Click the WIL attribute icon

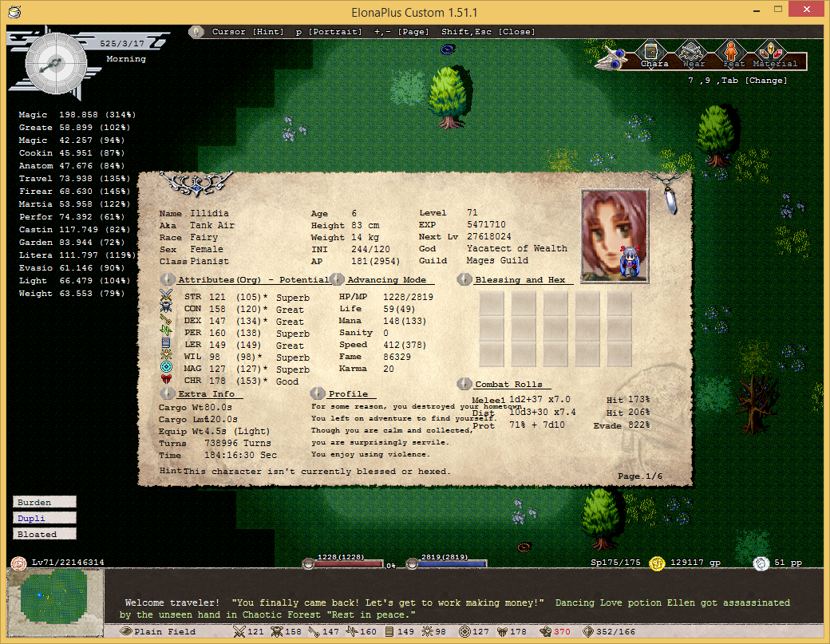tap(166, 354)
